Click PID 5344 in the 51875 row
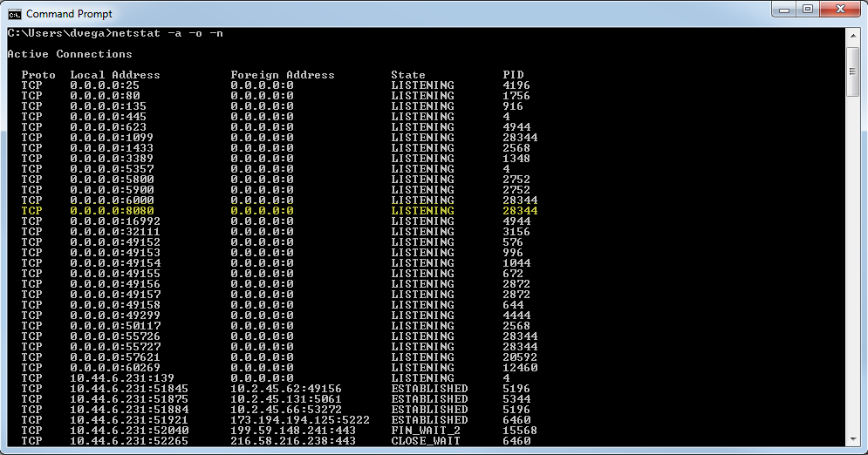Viewport: 868px width, 455px height. [x=516, y=400]
